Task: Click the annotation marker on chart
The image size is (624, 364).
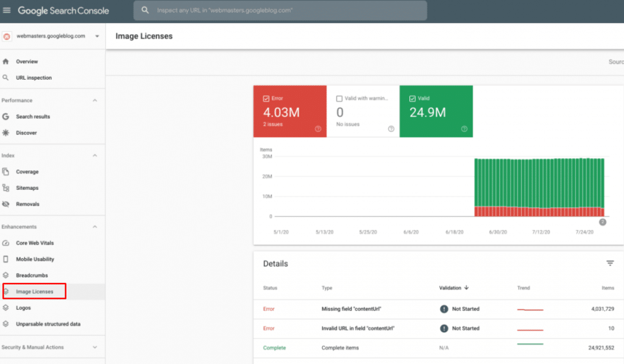Action: pos(602,222)
